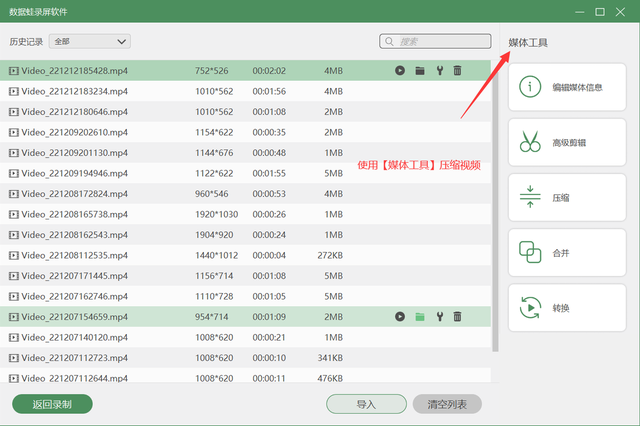
Task: Click the 媒体工具 panel heading
Action: pyautogui.click(x=528, y=42)
